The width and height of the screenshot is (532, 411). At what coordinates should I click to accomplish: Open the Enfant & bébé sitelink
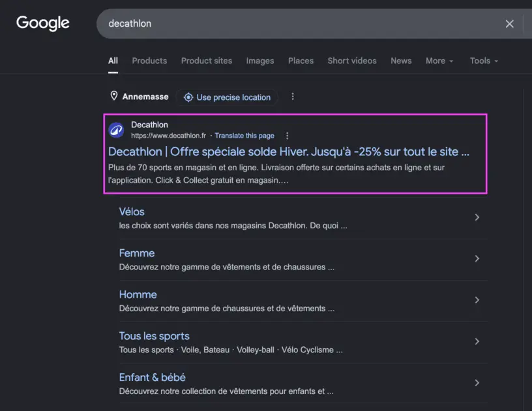tap(153, 377)
